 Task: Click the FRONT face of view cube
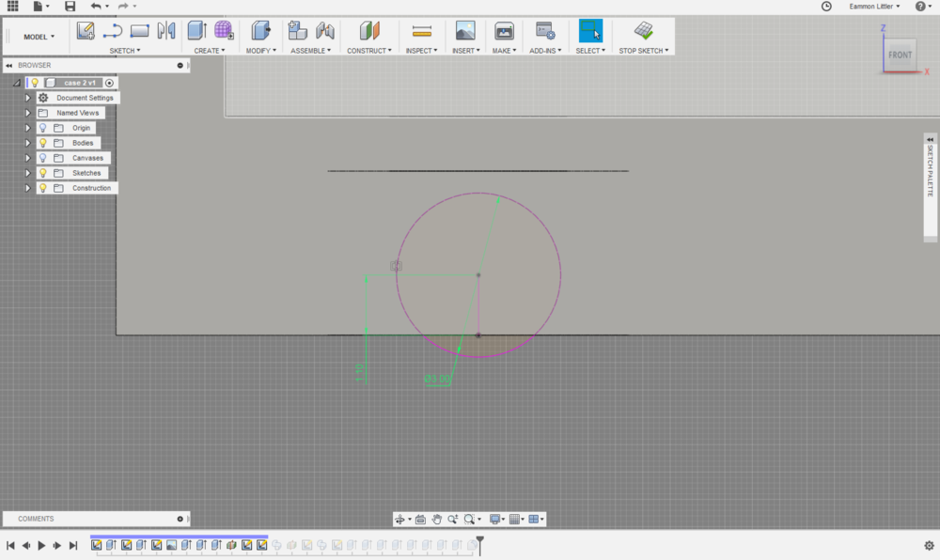pos(900,55)
